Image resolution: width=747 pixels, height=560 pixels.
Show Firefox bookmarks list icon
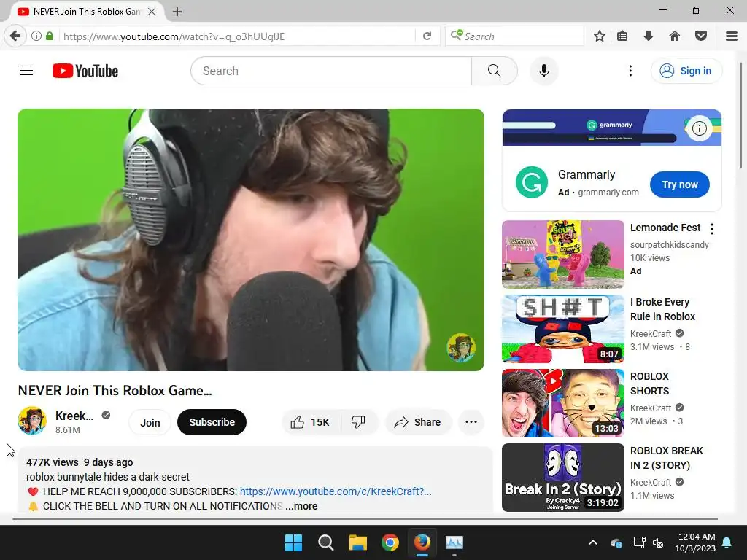[x=622, y=36]
